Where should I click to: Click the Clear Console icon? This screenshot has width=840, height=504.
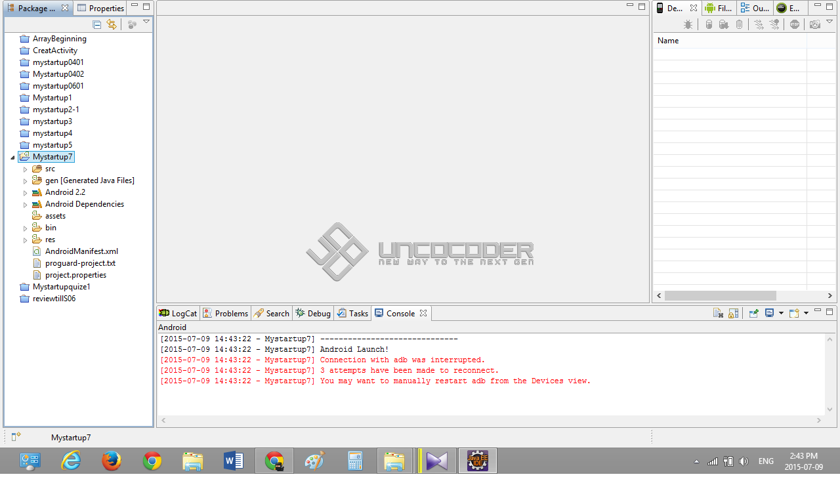tap(719, 314)
